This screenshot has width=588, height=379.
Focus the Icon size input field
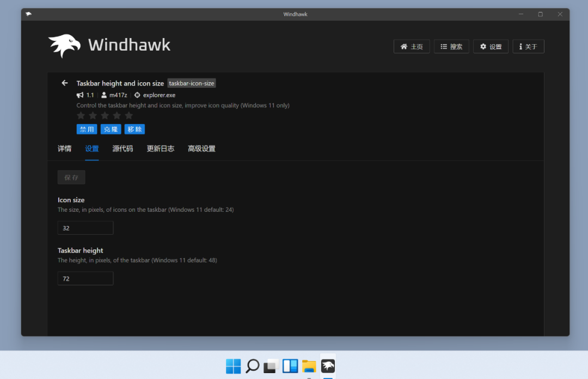tap(85, 228)
